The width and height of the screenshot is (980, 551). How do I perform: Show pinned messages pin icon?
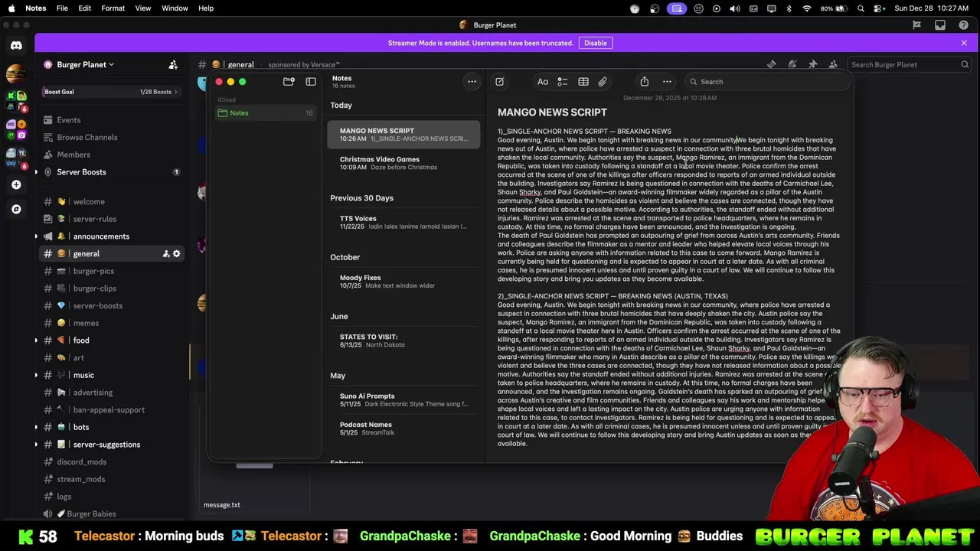[x=813, y=65]
